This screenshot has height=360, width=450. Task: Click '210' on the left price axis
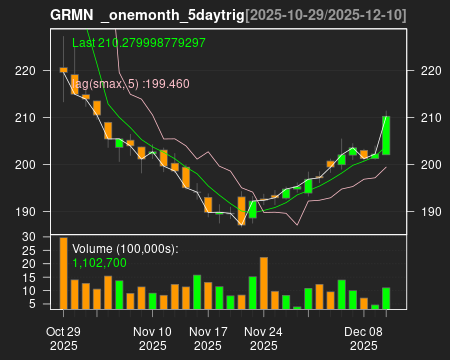pyautogui.click(x=25, y=118)
